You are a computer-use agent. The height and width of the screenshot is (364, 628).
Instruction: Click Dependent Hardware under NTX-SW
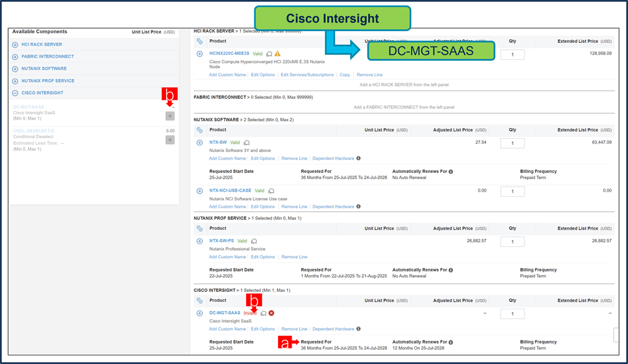[333, 159]
